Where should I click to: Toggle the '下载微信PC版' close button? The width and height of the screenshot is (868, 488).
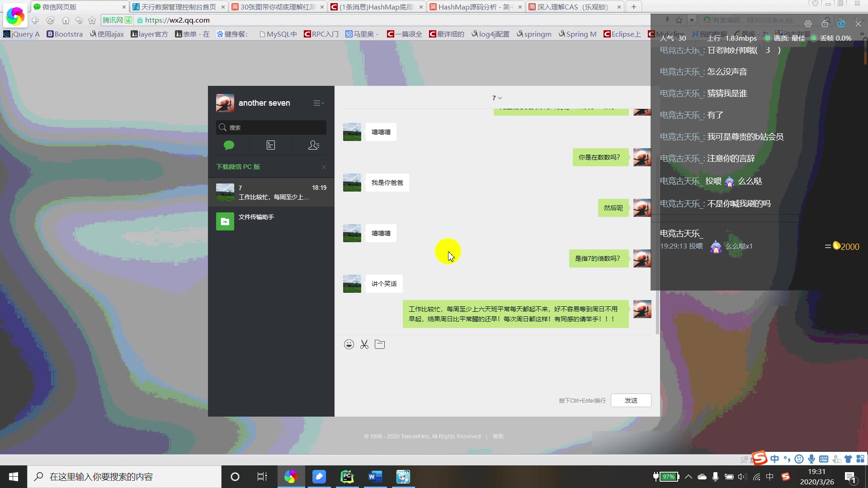click(x=324, y=167)
